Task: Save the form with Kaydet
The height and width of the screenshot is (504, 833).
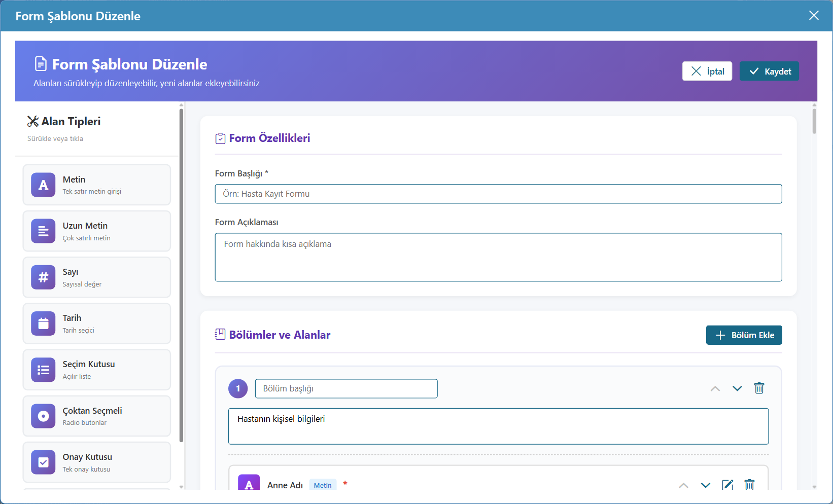Action: 769,71
